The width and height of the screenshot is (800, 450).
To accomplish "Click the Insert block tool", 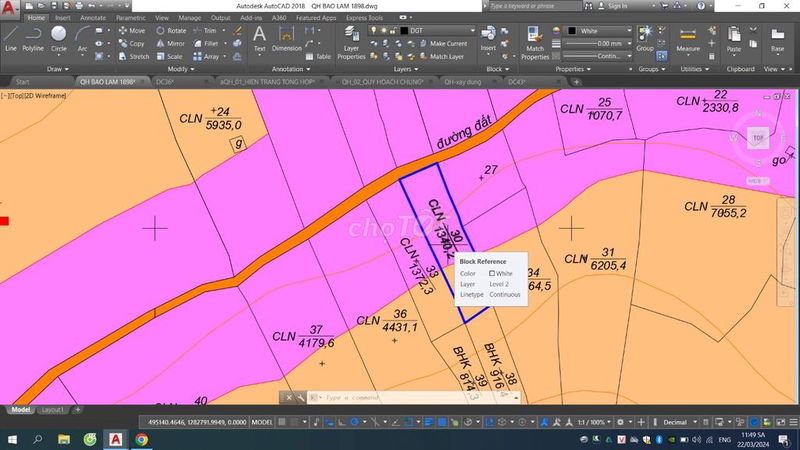I will [488, 37].
